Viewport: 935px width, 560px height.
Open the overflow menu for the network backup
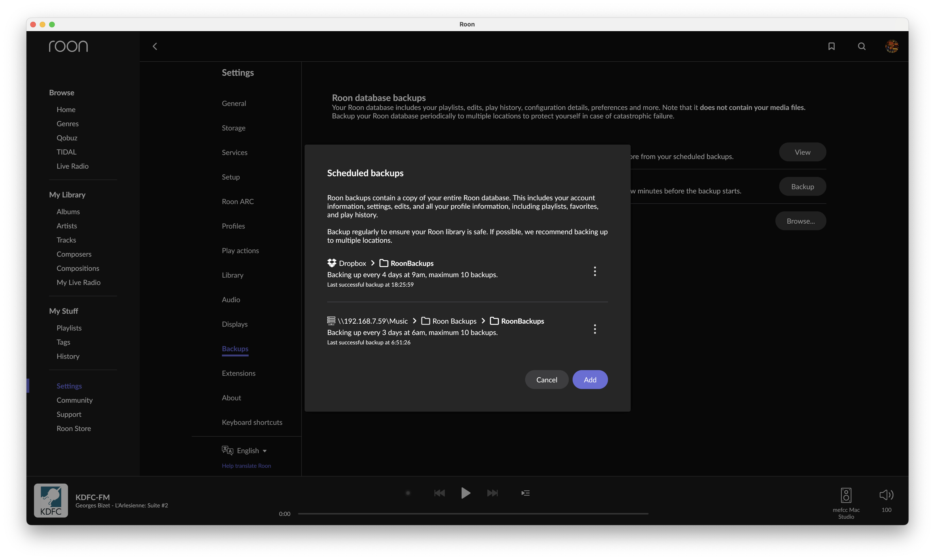[595, 329]
